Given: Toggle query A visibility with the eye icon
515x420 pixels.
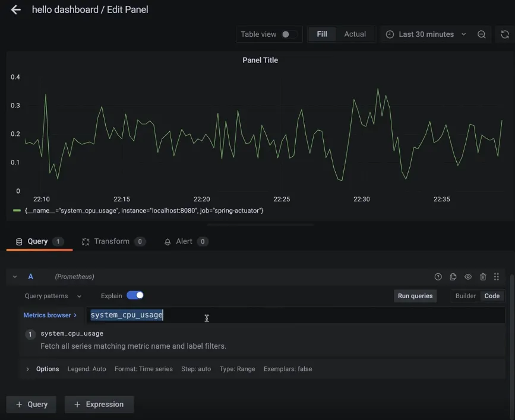Looking at the screenshot, I should coord(468,277).
